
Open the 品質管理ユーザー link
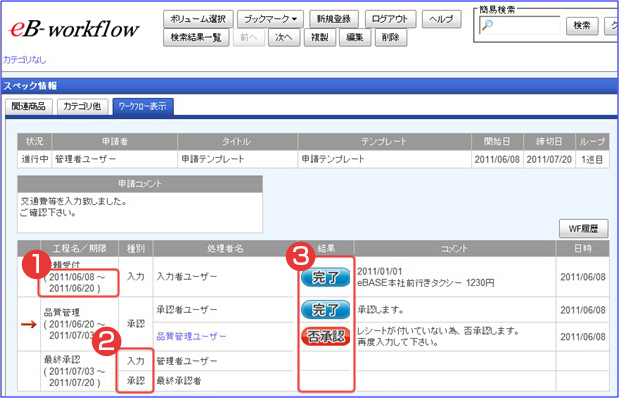(x=191, y=336)
